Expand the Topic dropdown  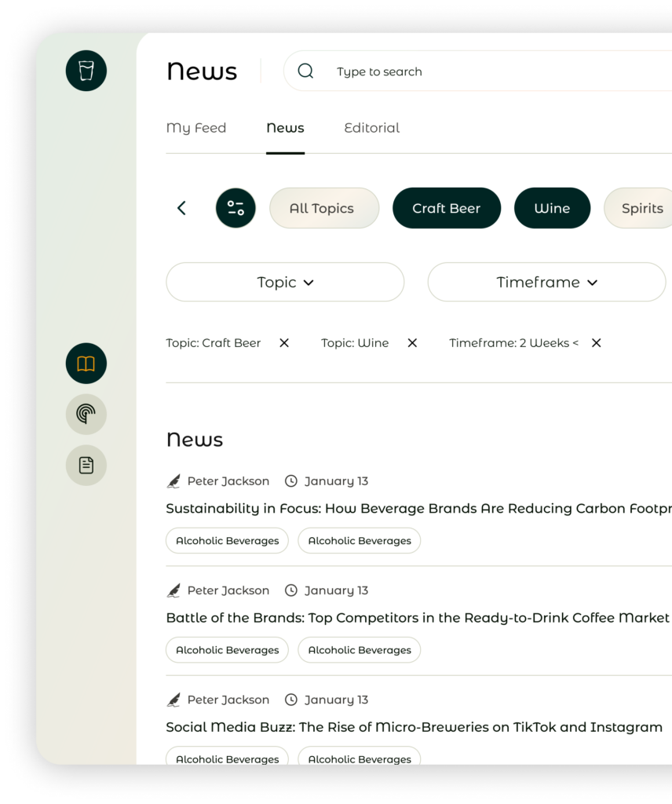(x=285, y=282)
